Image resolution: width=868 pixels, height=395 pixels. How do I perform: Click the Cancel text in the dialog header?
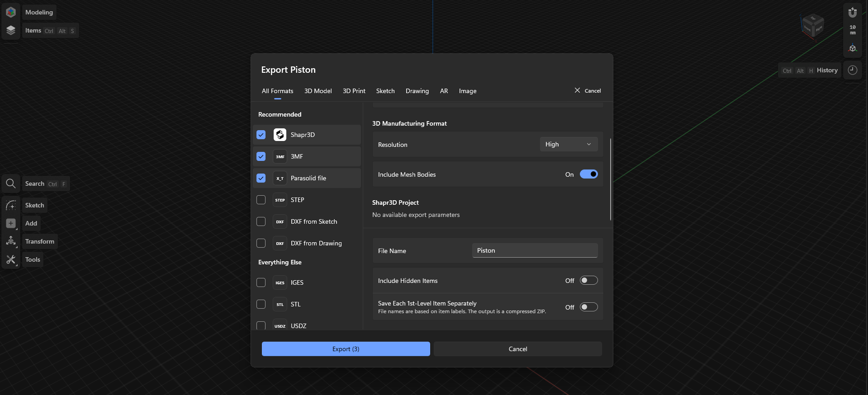(x=593, y=91)
